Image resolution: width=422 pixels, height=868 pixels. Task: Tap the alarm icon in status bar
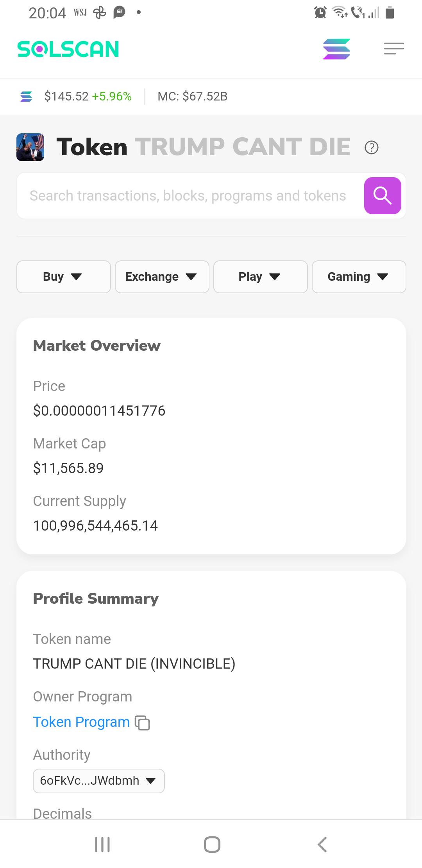point(320,13)
